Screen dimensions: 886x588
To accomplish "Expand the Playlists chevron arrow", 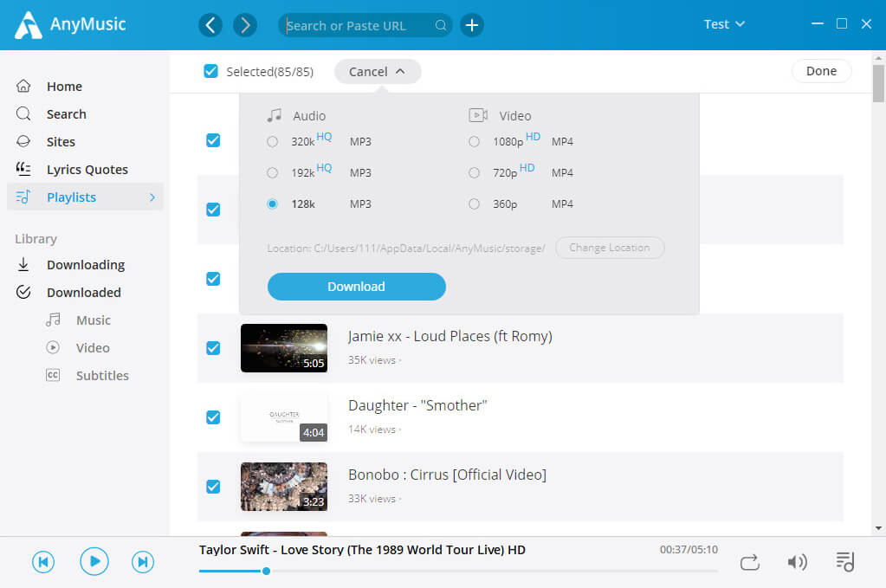I will pos(152,197).
